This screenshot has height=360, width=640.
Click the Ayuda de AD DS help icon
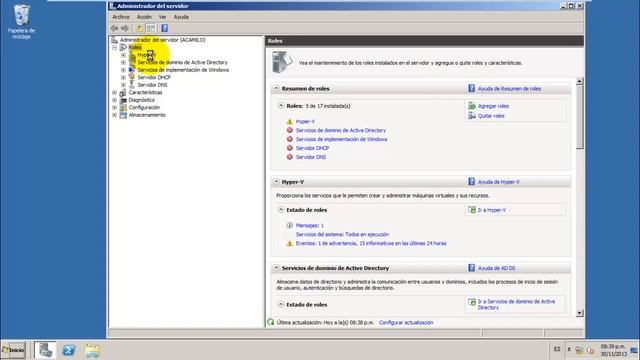(x=471, y=268)
